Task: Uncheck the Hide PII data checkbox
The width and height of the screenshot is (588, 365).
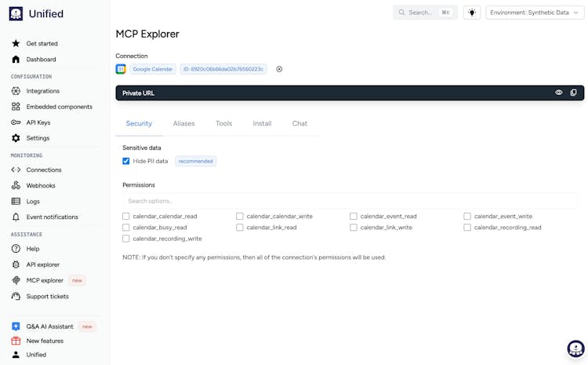Action: (126, 161)
